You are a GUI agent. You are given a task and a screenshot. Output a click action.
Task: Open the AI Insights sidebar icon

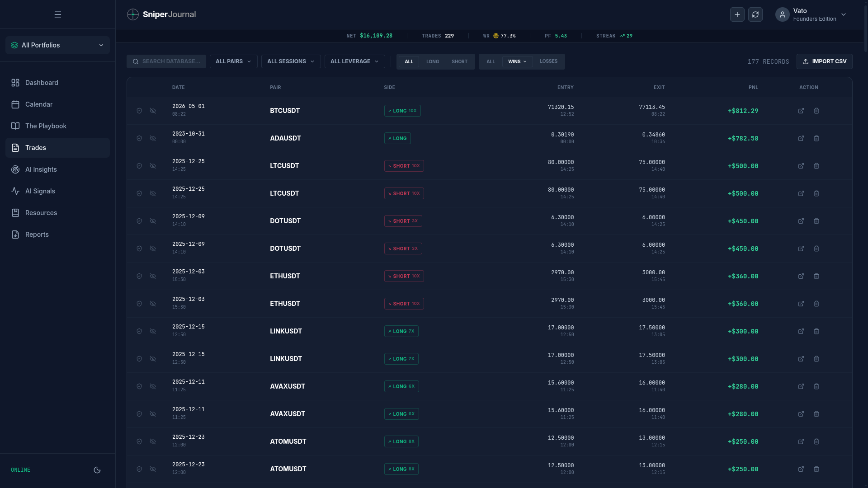point(15,169)
